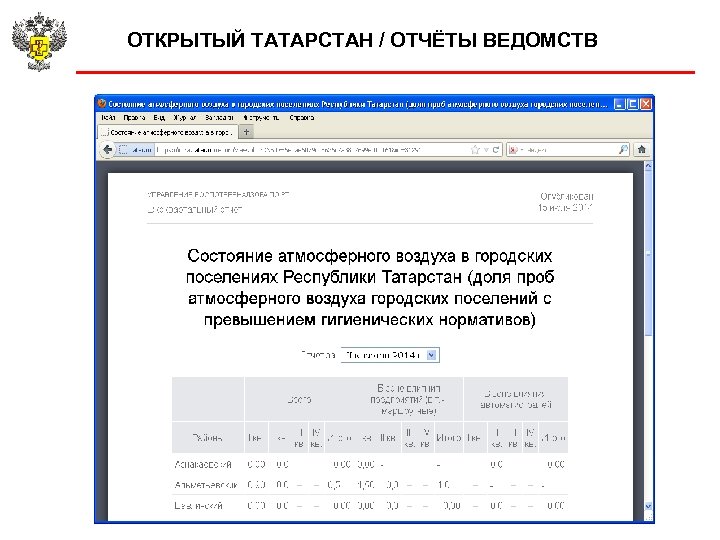Image resolution: width=720 pixels, height=540 pixels.
Task: Go back with the browser back arrow
Action: click(x=107, y=150)
